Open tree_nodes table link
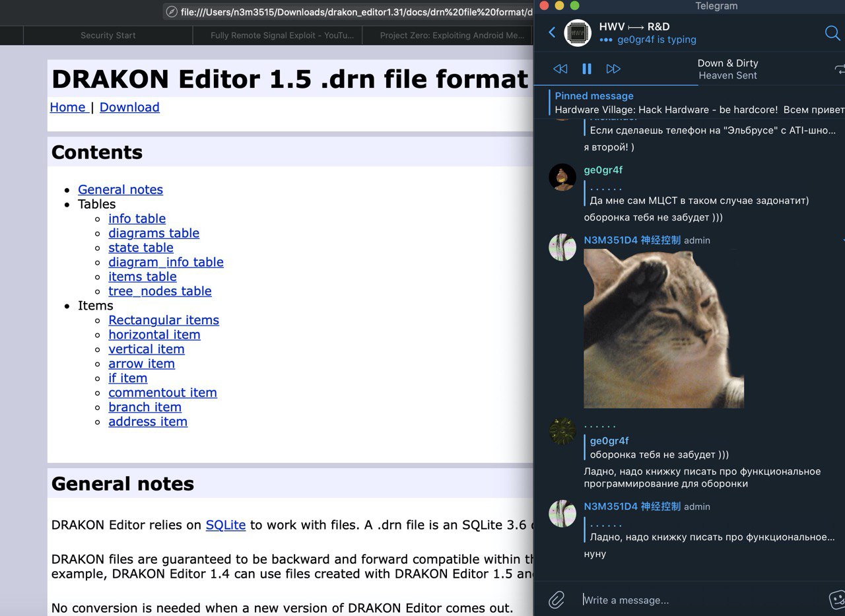The width and height of the screenshot is (845, 616). click(160, 291)
